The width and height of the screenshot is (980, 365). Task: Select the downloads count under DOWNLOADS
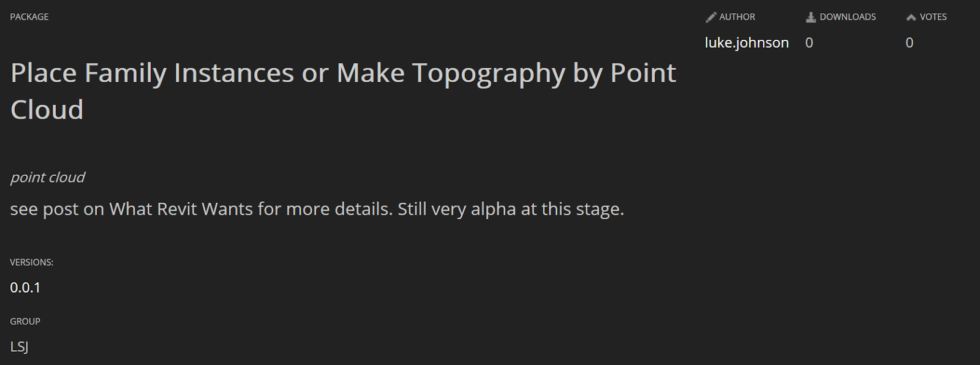click(809, 42)
